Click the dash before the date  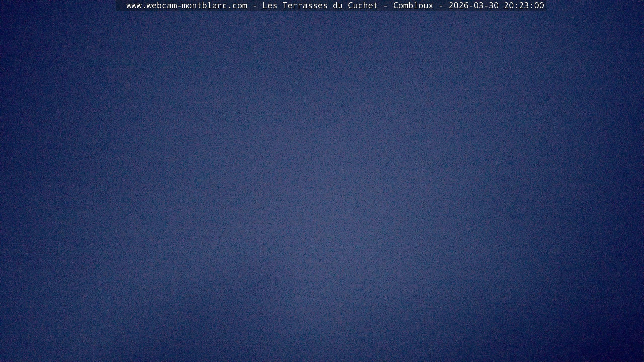[441, 6]
